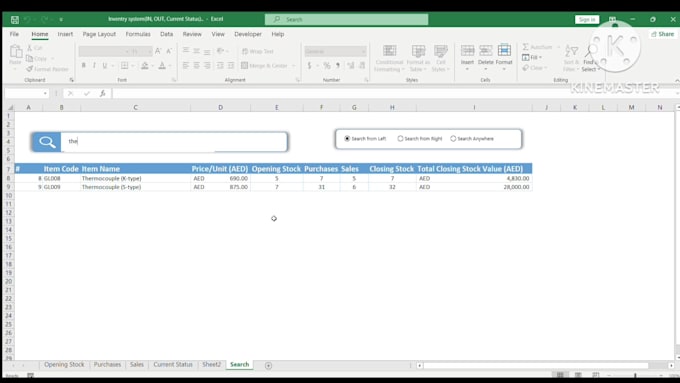Open the Purchases sheet tab
Viewport: 680px width, 383px height.
tap(108, 365)
